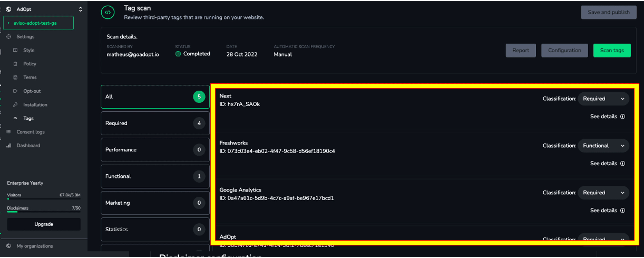644x258 pixels.
Task: Click the Consent logs list icon
Action: [9, 132]
